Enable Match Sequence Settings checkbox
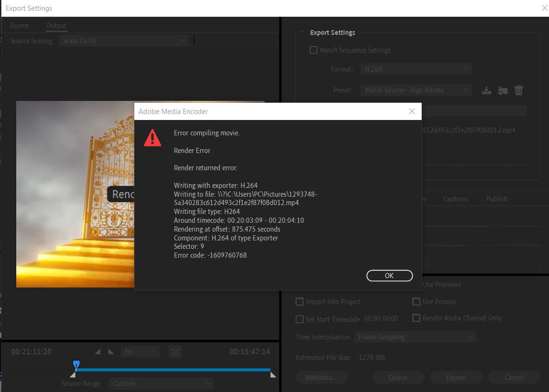 coord(314,50)
